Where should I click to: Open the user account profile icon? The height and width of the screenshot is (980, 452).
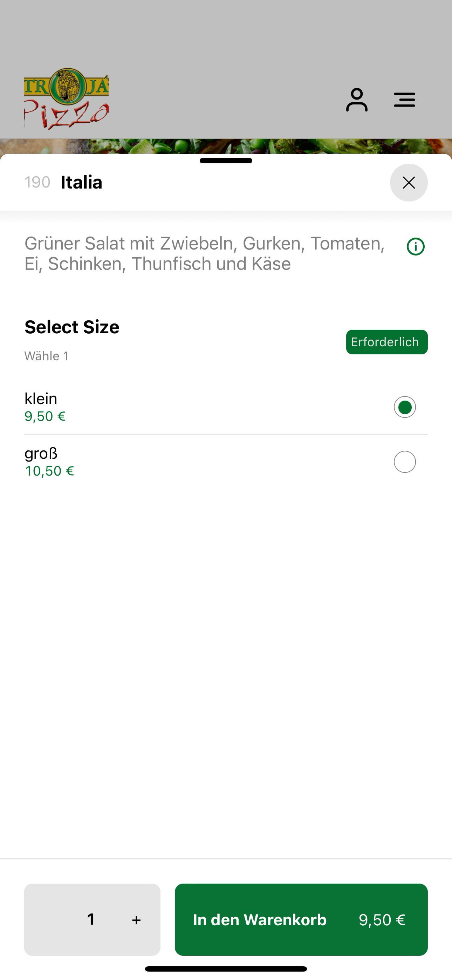click(356, 100)
